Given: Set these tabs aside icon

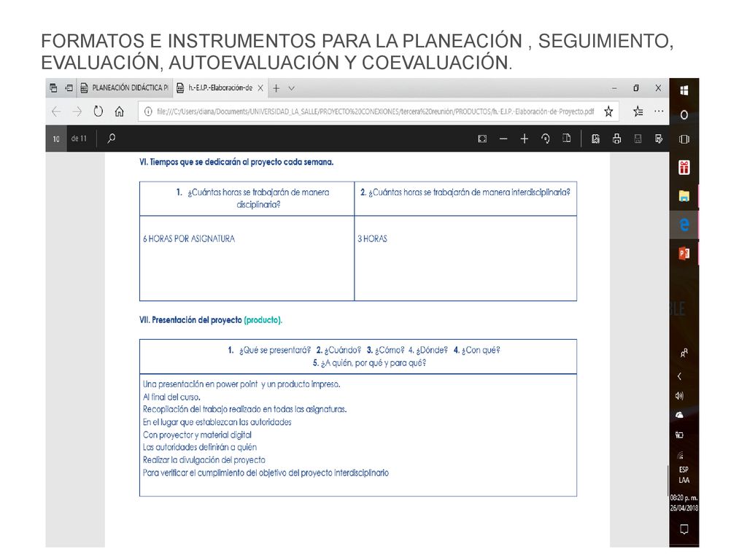Looking at the screenshot, I should (69, 88).
